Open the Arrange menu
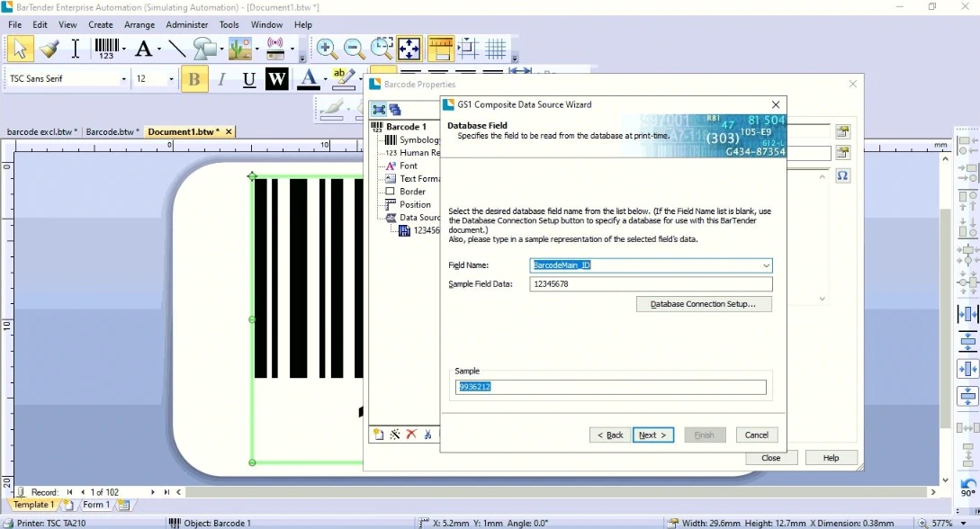Screen dimensions: 980x529 139,24
